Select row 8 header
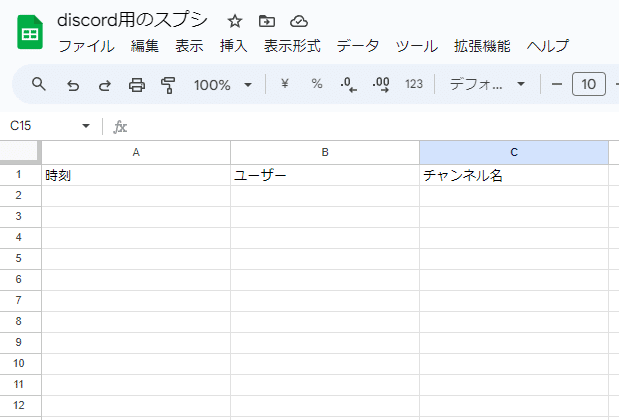The height and width of the screenshot is (420, 619). click(x=20, y=322)
